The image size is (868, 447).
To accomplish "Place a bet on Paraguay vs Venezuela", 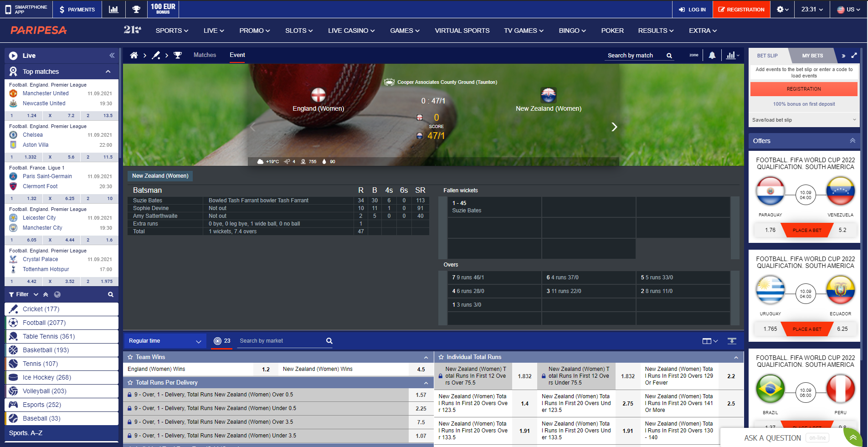I will pyautogui.click(x=806, y=230).
